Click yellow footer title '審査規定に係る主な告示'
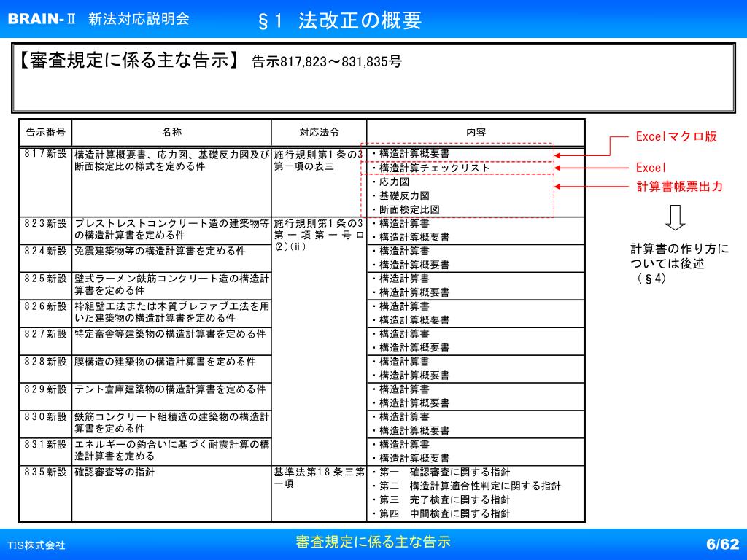Viewport: 747px width, 560px height. point(373,542)
